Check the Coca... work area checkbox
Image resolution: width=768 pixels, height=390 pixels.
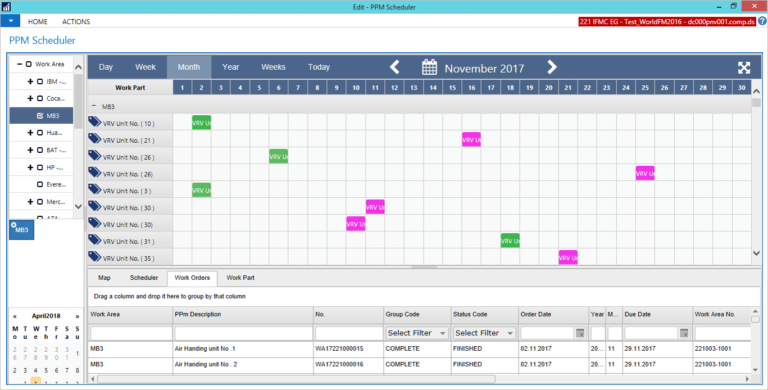pyautogui.click(x=40, y=98)
